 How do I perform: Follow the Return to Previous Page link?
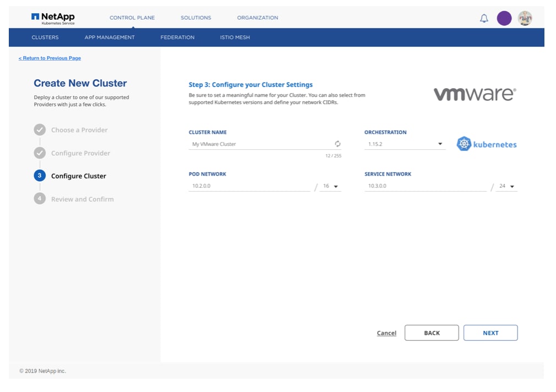click(50, 58)
